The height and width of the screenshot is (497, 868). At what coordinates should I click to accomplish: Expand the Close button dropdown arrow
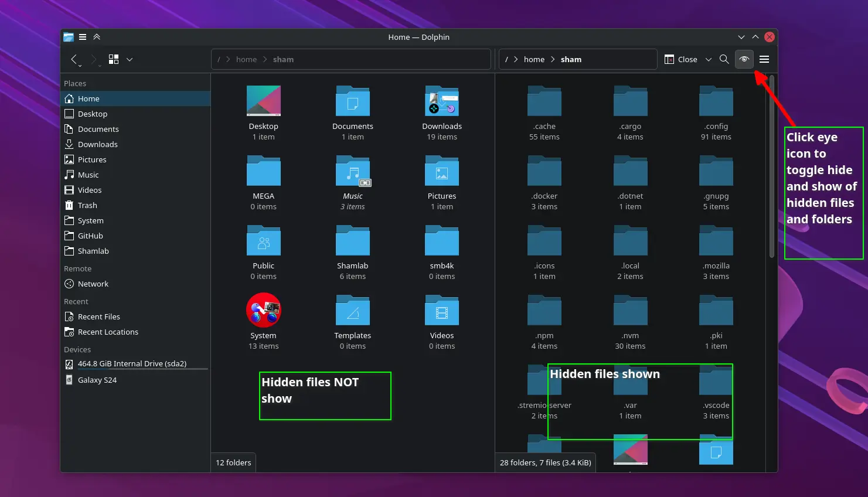tap(708, 59)
